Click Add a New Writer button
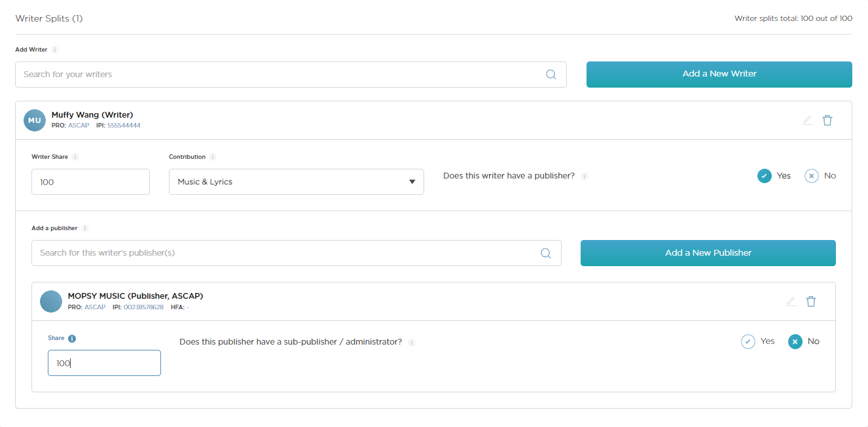Viewport: 868px width, 427px height. pyautogui.click(x=719, y=74)
